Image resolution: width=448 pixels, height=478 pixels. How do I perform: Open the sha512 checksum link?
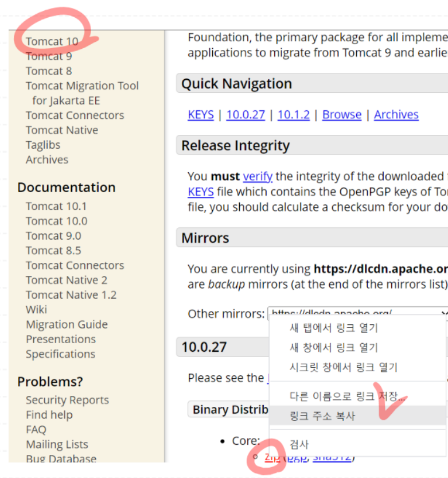pos(332,458)
